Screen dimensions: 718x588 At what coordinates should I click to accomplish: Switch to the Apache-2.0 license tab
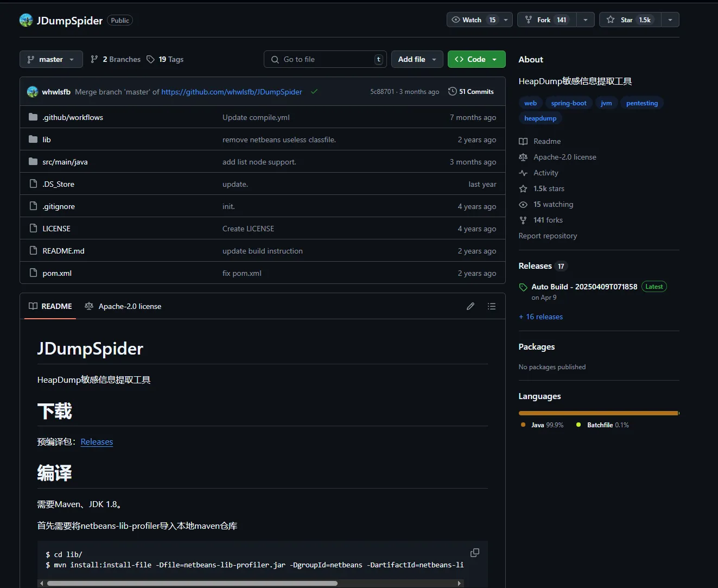pos(124,306)
